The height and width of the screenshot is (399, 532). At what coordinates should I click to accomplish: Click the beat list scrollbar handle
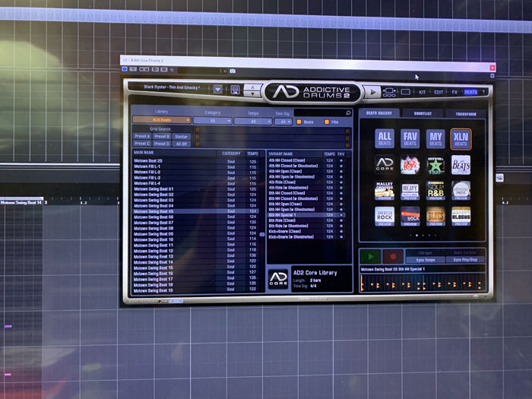pyautogui.click(x=262, y=234)
